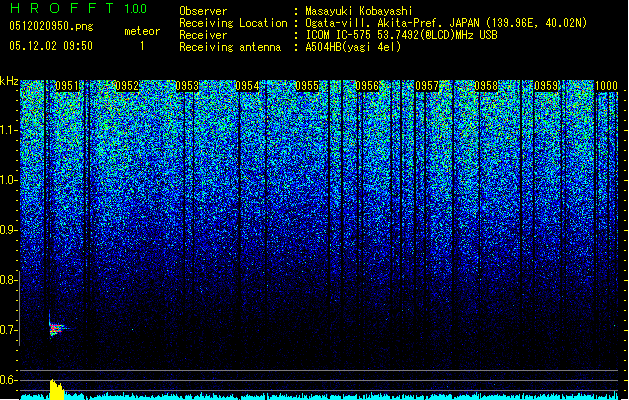Click the yellow signal peak in power graph

[x=57, y=389]
